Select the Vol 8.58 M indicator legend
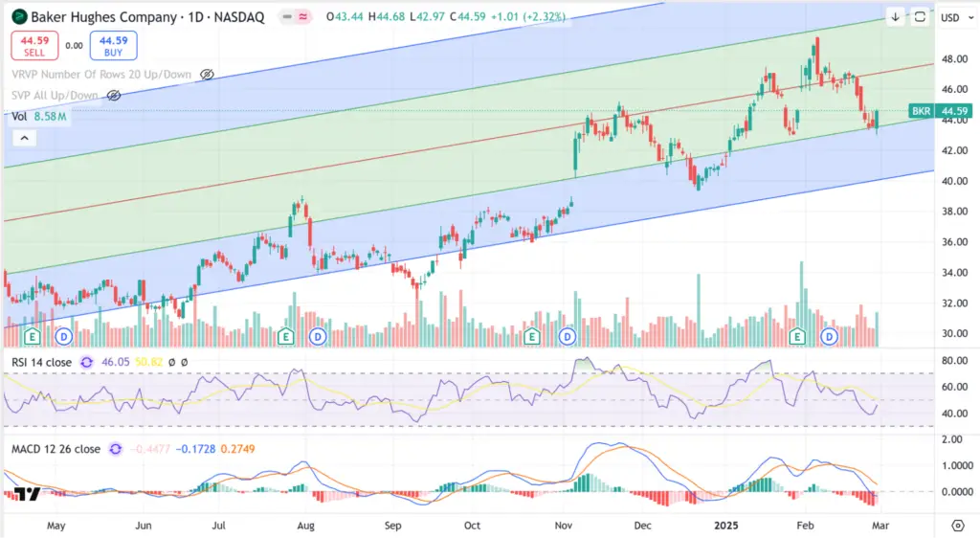 pyautogui.click(x=38, y=117)
